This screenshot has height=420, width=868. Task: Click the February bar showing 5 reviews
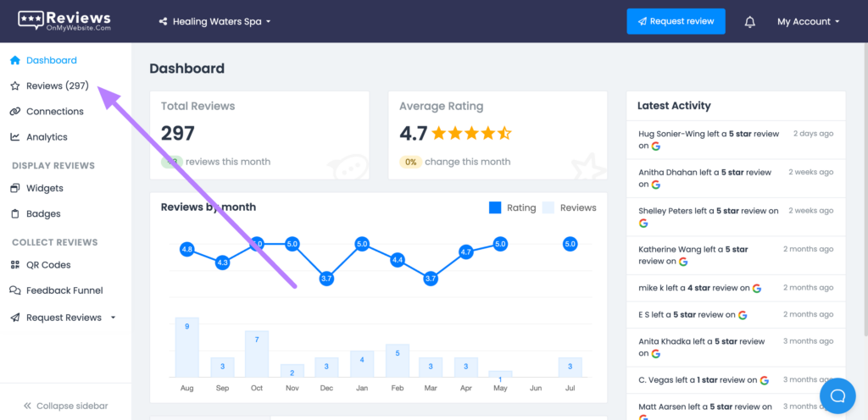[398, 361]
